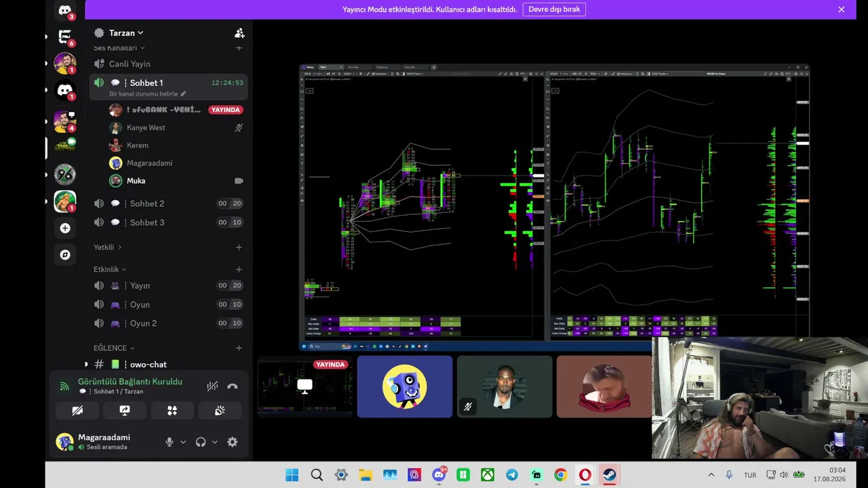Open Steam from the taskbar
The image size is (868, 488).
coord(610,475)
